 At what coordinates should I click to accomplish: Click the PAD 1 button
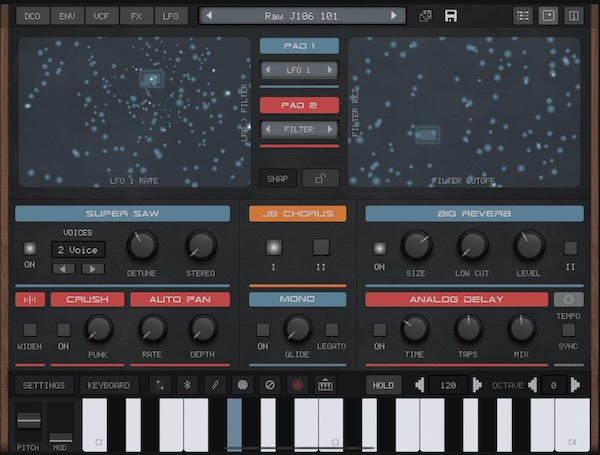[299, 46]
